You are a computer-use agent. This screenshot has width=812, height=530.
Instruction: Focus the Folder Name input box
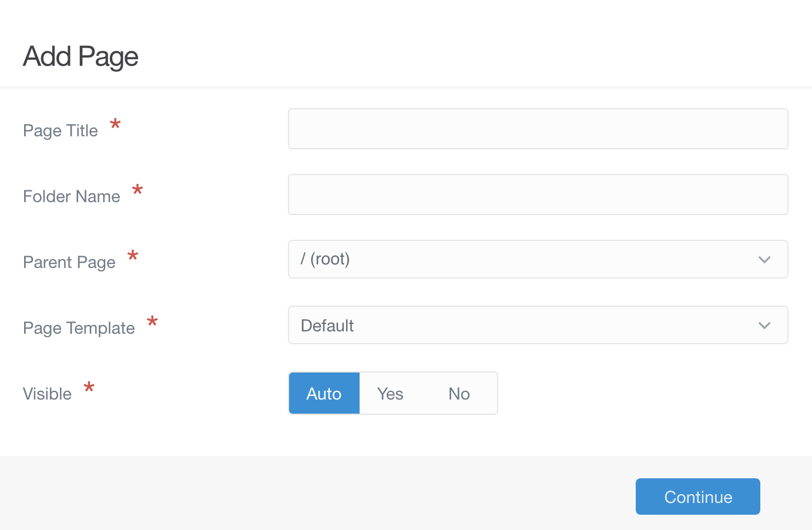pos(538,194)
